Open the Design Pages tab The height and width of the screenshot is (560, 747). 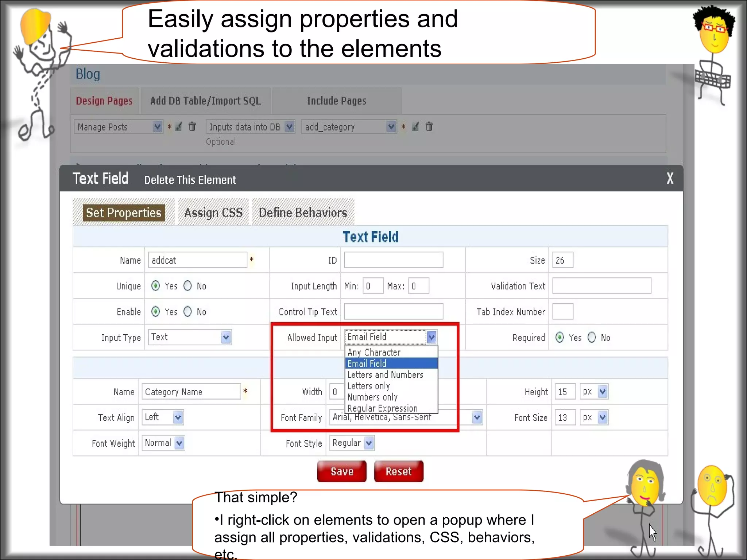coord(104,101)
